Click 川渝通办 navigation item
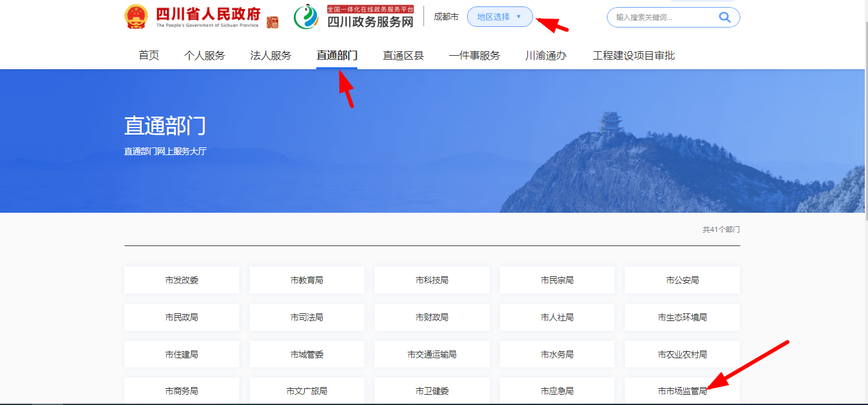 pyautogui.click(x=546, y=56)
